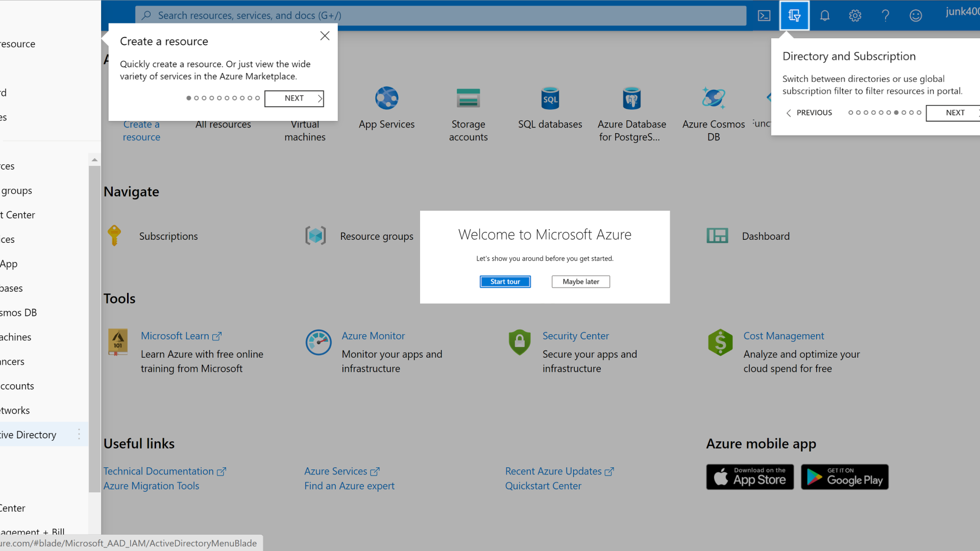Open the feedback smiley icon
The width and height of the screenshot is (980, 551).
pos(916,15)
